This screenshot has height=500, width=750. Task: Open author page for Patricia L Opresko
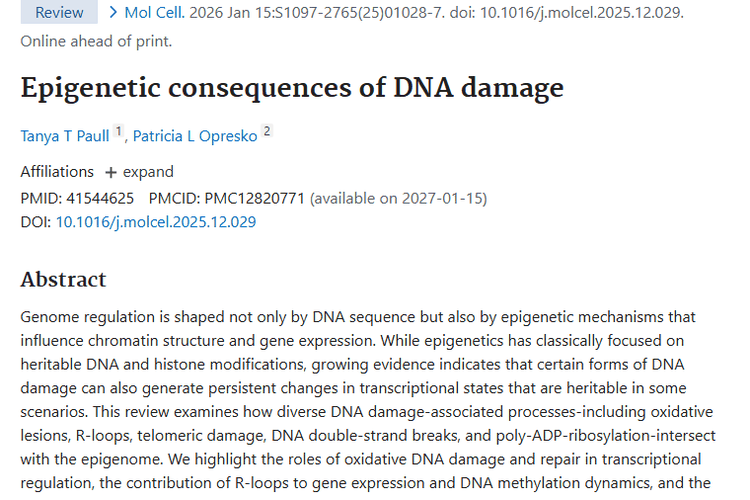(195, 135)
